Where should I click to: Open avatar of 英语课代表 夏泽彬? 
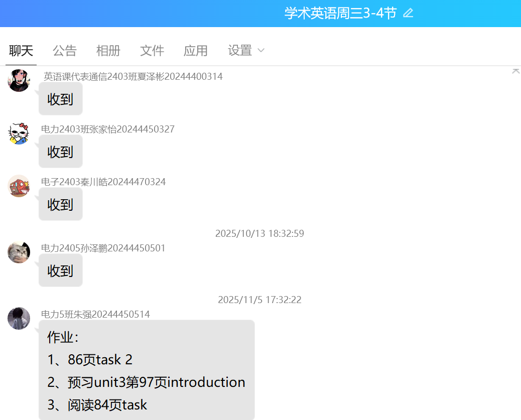click(x=19, y=80)
